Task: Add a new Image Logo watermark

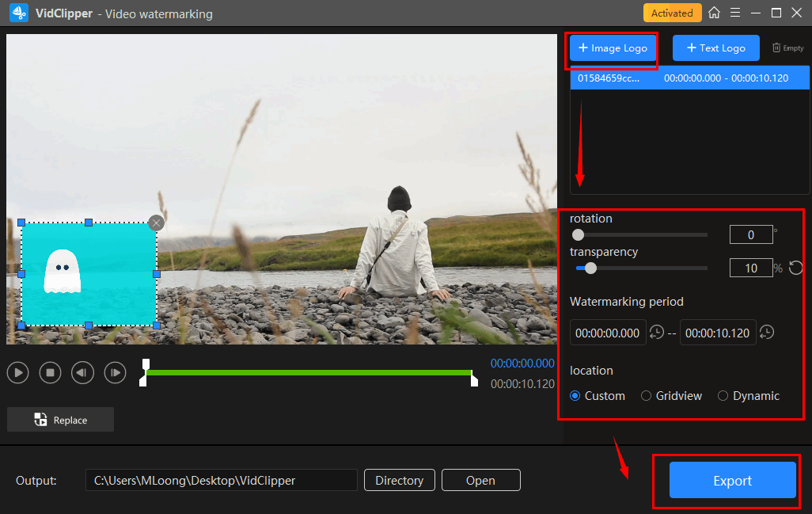Action: (613, 48)
